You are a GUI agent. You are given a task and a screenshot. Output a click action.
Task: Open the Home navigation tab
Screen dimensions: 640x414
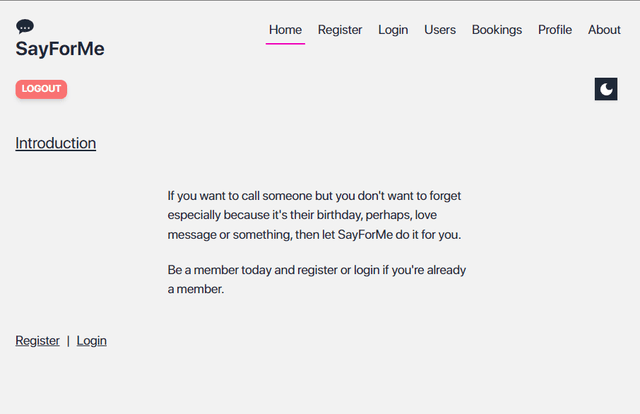(x=285, y=30)
